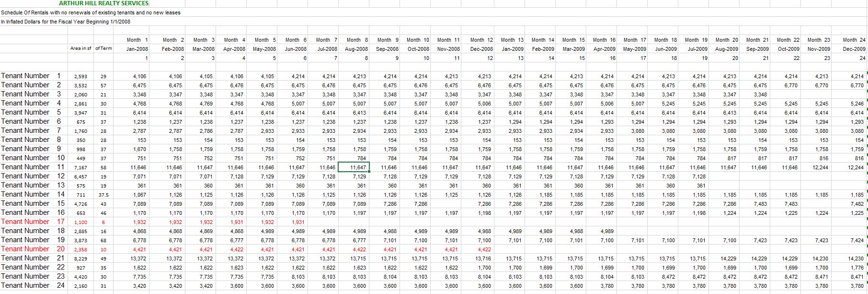The height and width of the screenshot is (294, 868).
Task: Select the "Tenant Number 1" row label
Action: coord(31,76)
